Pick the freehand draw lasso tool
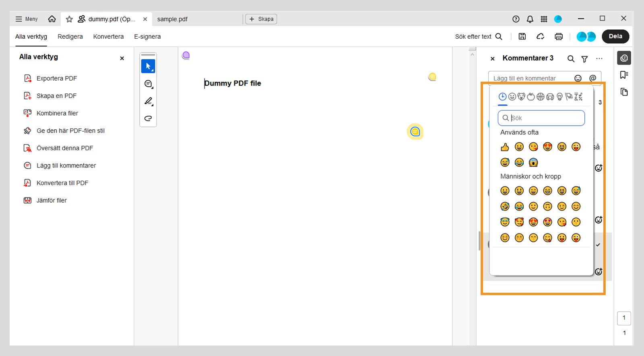 (148, 118)
